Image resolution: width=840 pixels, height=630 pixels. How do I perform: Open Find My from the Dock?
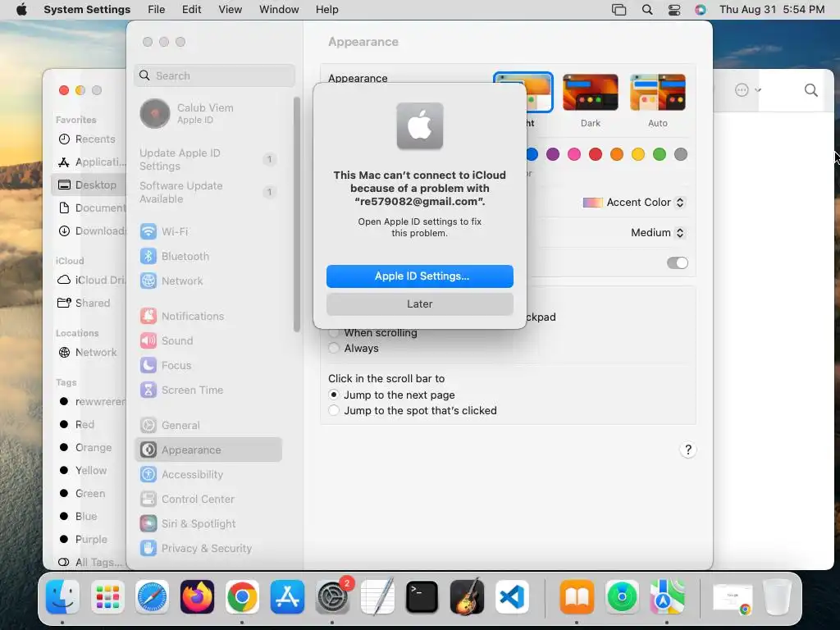622,597
